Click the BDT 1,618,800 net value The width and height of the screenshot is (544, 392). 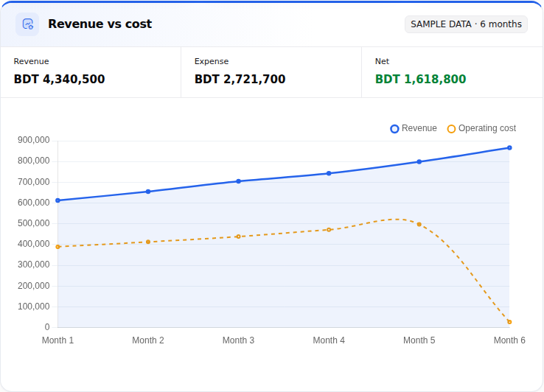tap(420, 79)
